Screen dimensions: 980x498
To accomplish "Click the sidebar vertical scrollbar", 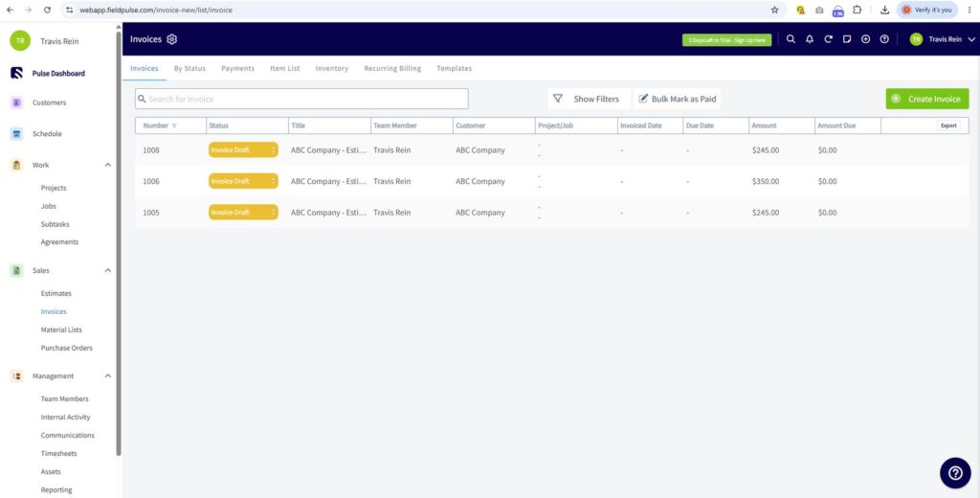I will 119,244.
